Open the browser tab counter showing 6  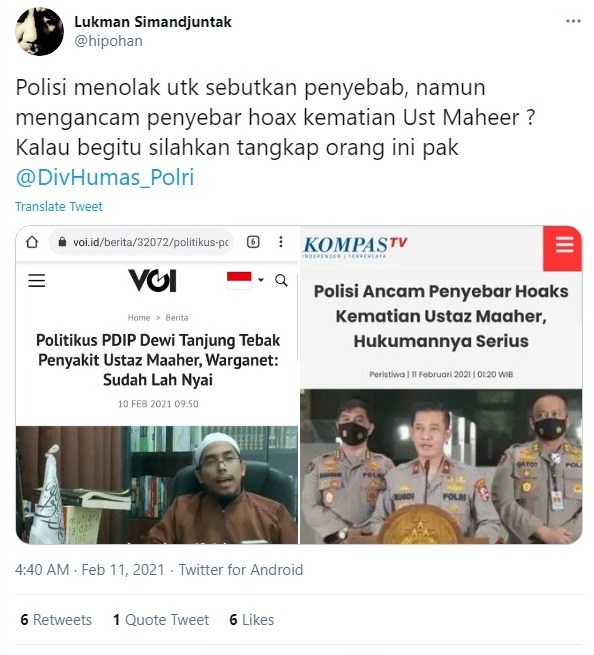[x=253, y=242]
